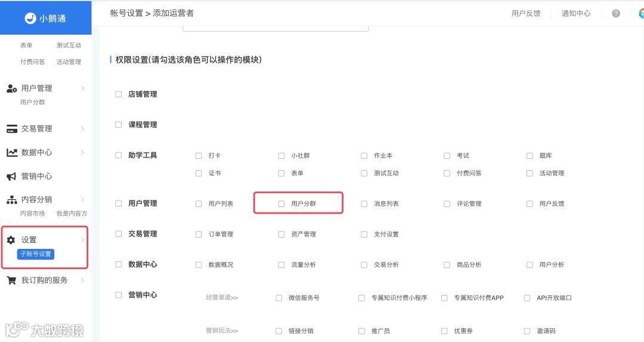Open 内容市场 submenu item
The image size is (644, 342).
(x=32, y=214)
